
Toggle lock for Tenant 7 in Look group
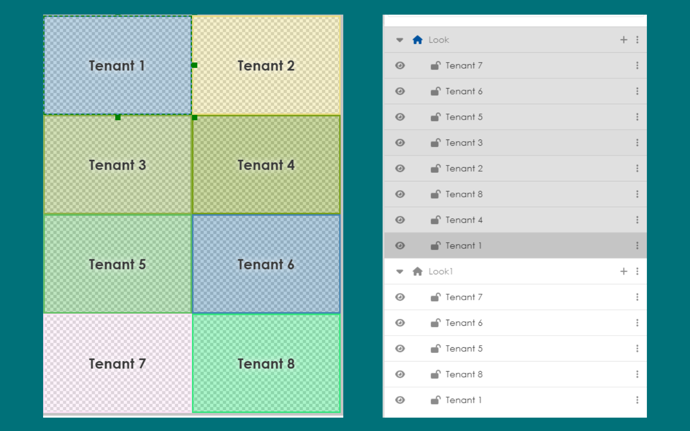tap(435, 66)
